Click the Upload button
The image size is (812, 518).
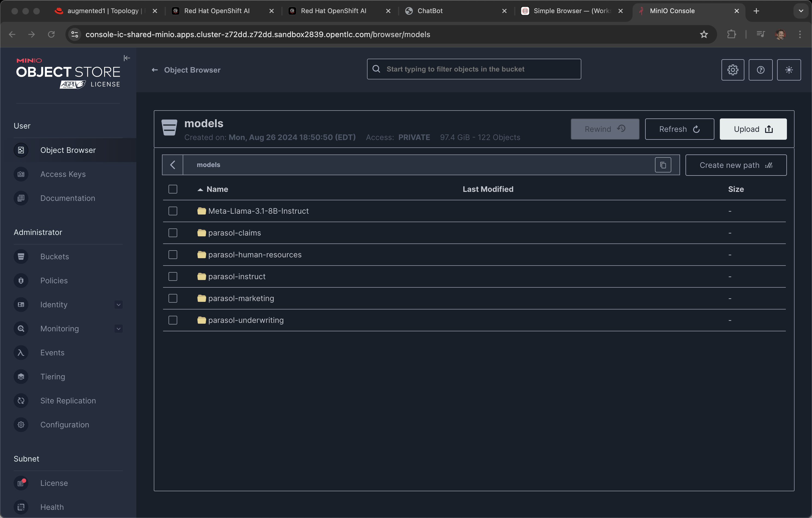(753, 129)
